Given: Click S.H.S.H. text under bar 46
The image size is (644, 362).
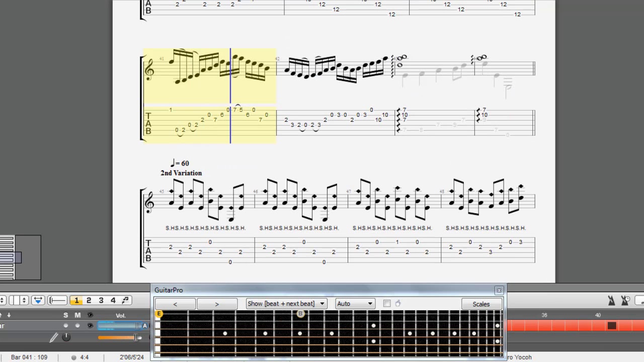Looking at the screenshot, I should click(299, 228).
